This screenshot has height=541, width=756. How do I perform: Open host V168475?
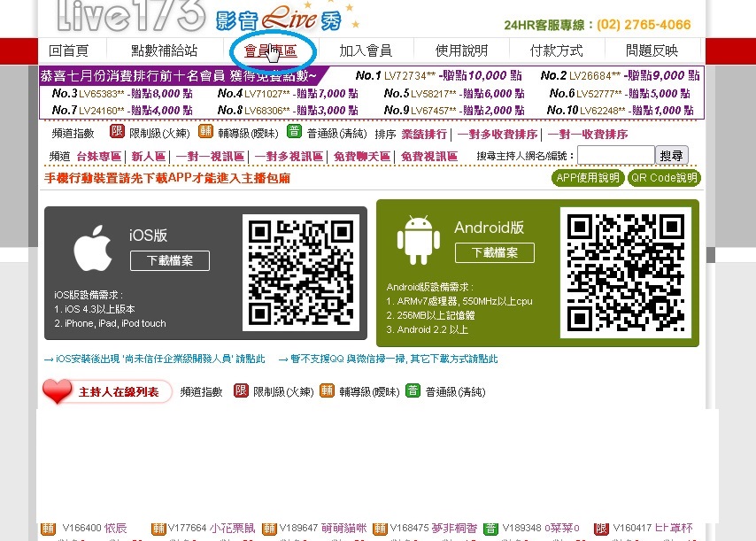point(434,529)
